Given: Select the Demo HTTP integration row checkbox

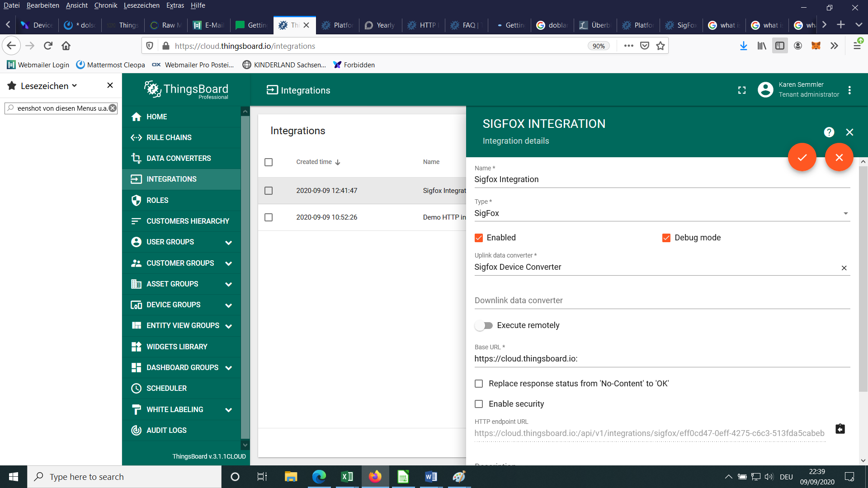Looking at the screenshot, I should (269, 217).
